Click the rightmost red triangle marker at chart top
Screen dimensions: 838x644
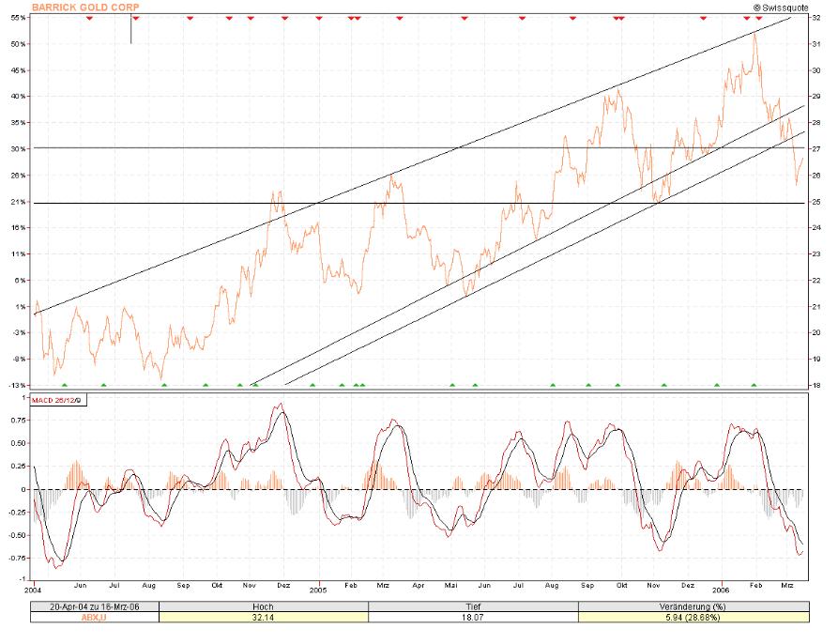pyautogui.click(x=759, y=19)
